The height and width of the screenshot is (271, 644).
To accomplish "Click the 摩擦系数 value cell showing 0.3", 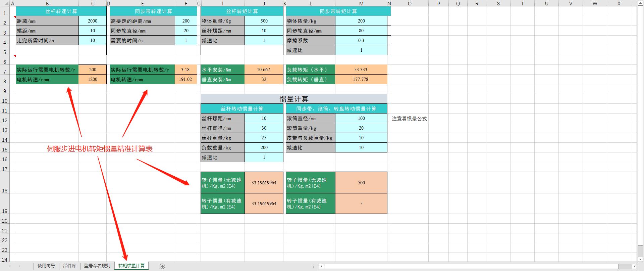I will point(361,40).
